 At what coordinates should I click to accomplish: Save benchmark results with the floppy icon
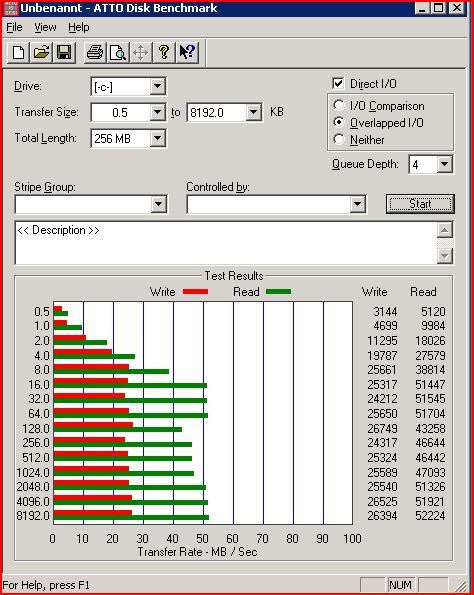pos(64,52)
